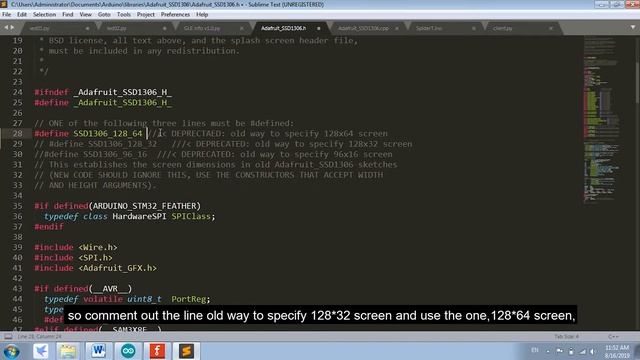Image resolution: width=640 pixels, height=360 pixels.
Task: Open the Goto menu
Action: tap(104, 15)
